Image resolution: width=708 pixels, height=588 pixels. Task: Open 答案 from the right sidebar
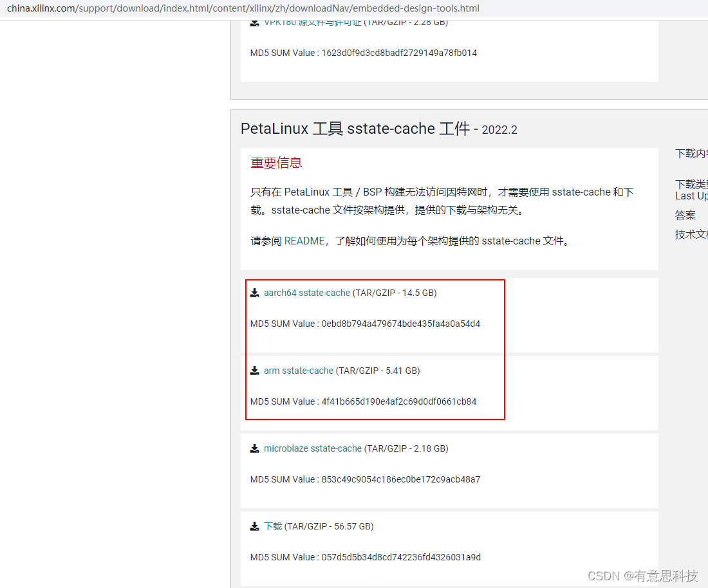pos(685,215)
